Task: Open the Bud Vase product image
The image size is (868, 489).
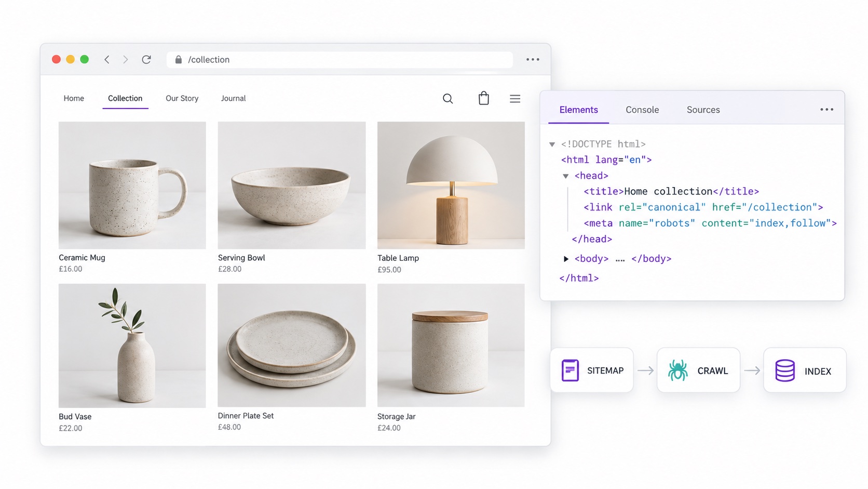Action: point(132,346)
